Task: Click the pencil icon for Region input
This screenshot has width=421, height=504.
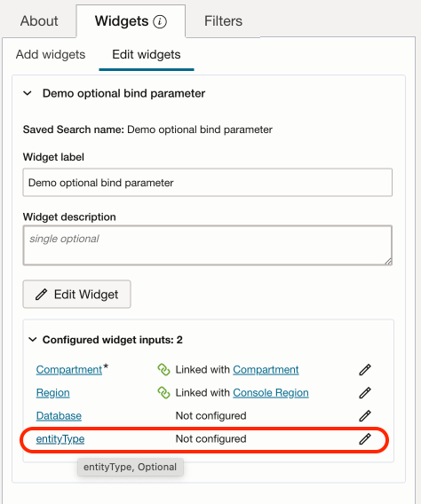Action: 365,393
